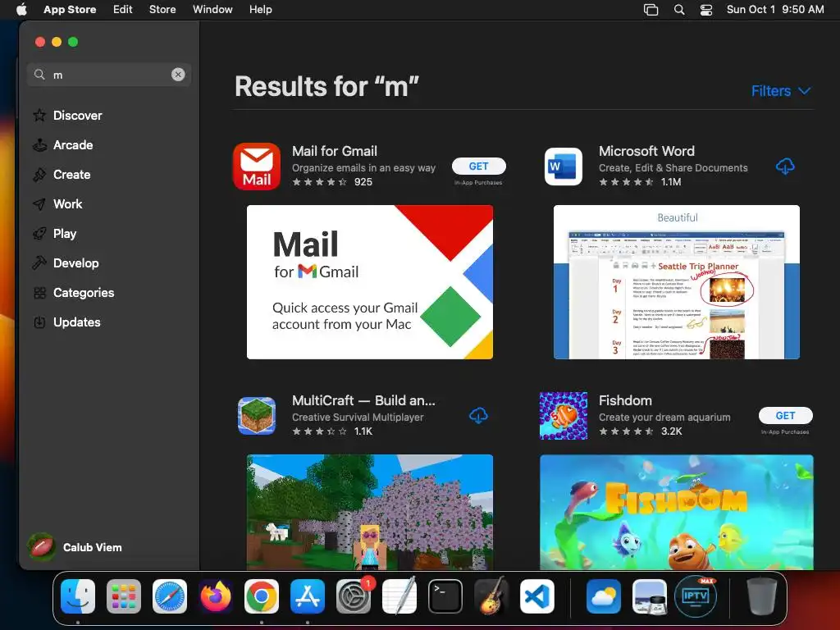Click the Updates download icon
The image size is (840, 630).
39,322
